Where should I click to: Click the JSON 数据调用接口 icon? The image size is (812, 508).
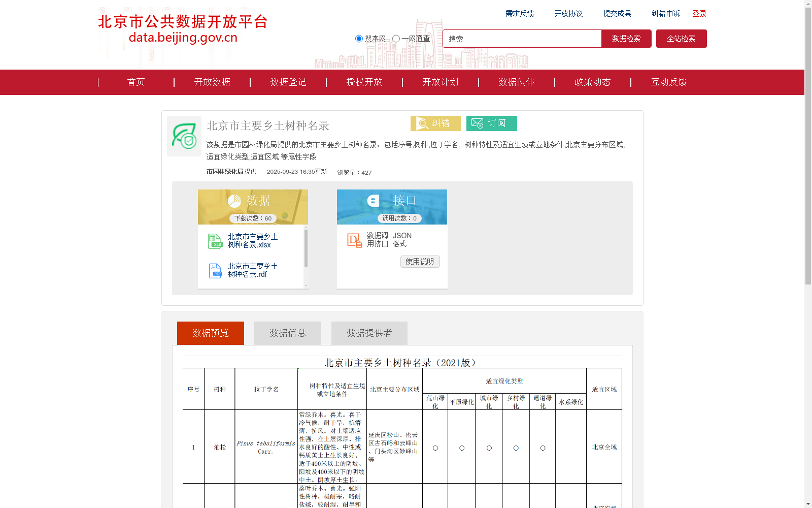point(354,240)
